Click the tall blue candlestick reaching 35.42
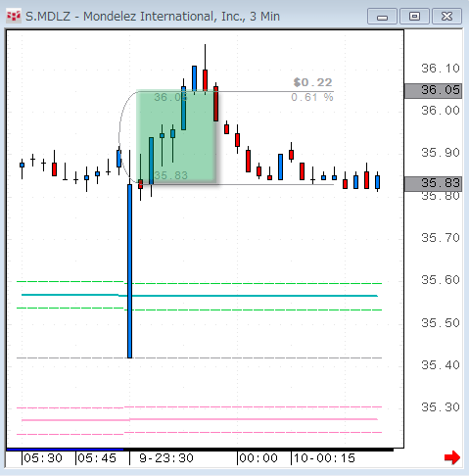Screen dimensions: 469x476 click(129, 271)
